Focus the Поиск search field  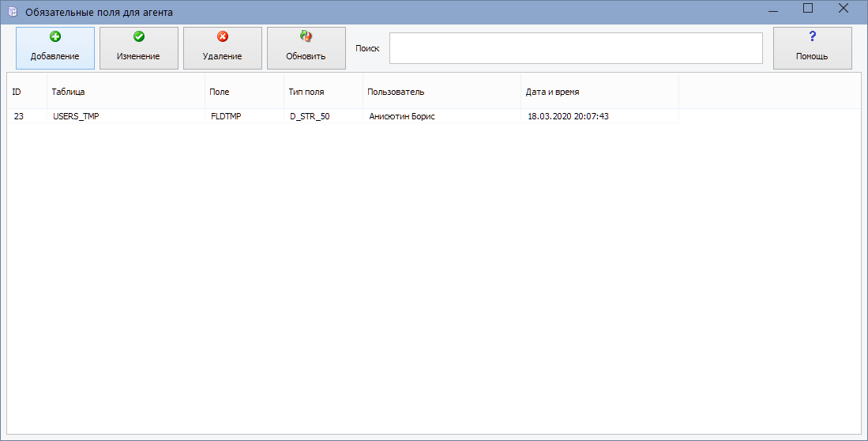[575, 48]
